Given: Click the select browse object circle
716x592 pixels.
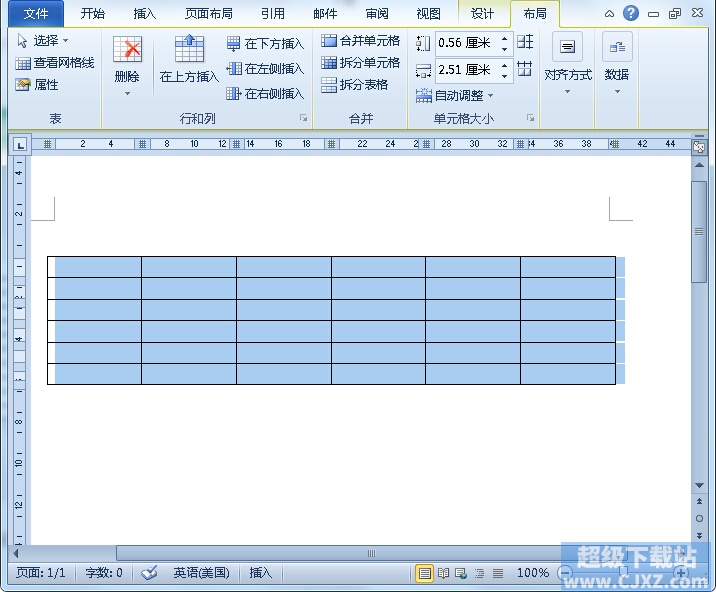Looking at the screenshot, I should (699, 518).
